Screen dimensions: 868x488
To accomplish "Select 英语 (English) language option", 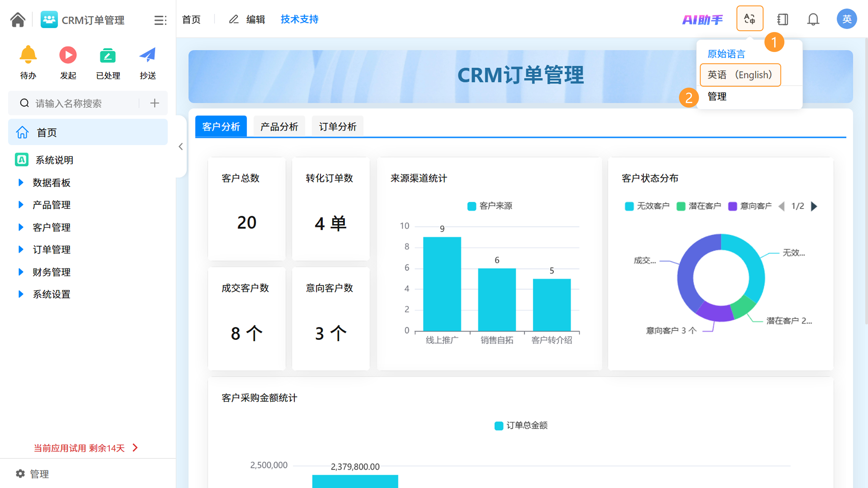I will [x=740, y=75].
